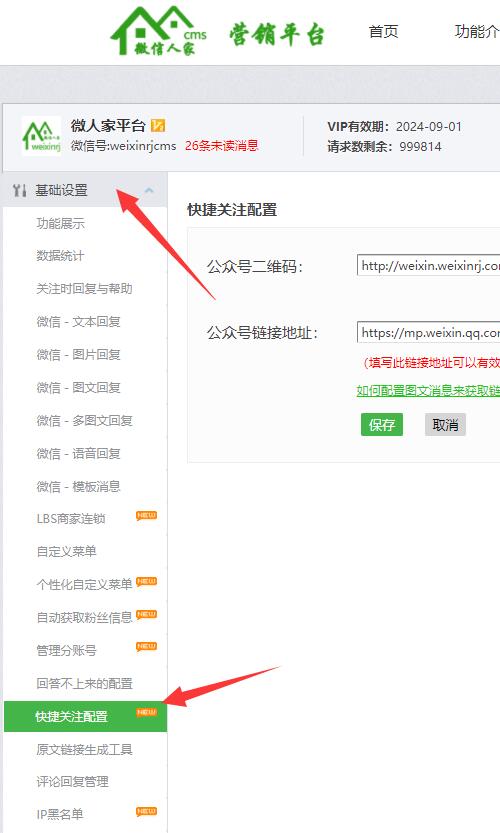Screen dimensions: 500x833
Task: Click the NEW badge beside IP黑名单
Action: pyautogui.click(x=146, y=811)
